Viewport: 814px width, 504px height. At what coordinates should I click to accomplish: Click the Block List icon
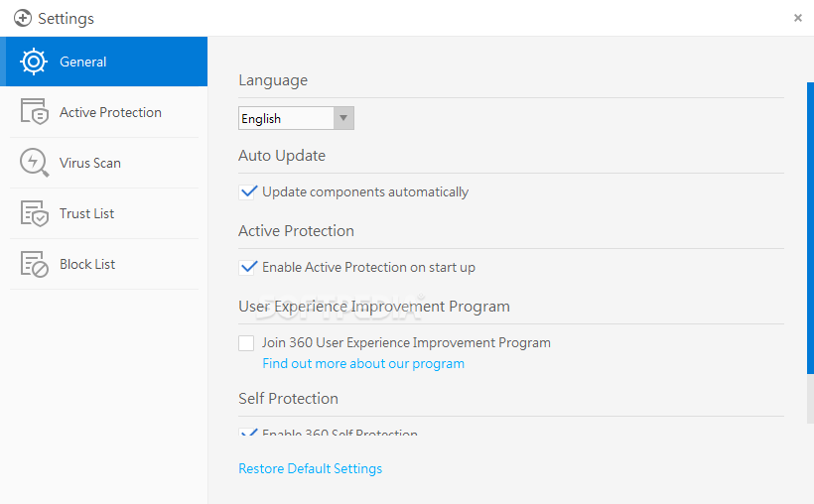[x=35, y=264]
